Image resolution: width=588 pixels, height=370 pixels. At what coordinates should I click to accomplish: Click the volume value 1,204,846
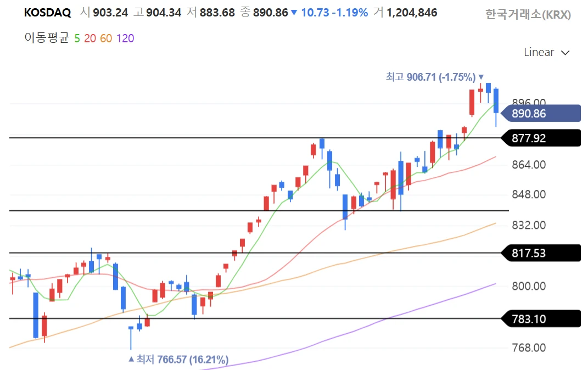pos(412,12)
